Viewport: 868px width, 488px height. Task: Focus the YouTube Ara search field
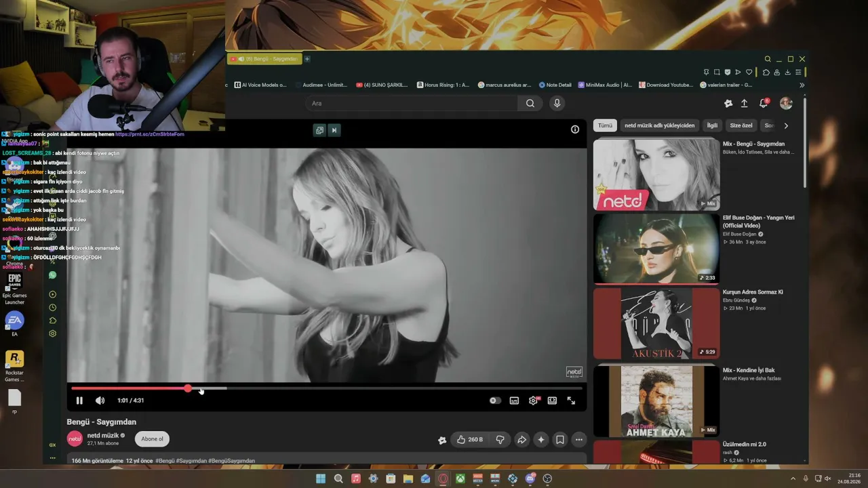(x=411, y=103)
